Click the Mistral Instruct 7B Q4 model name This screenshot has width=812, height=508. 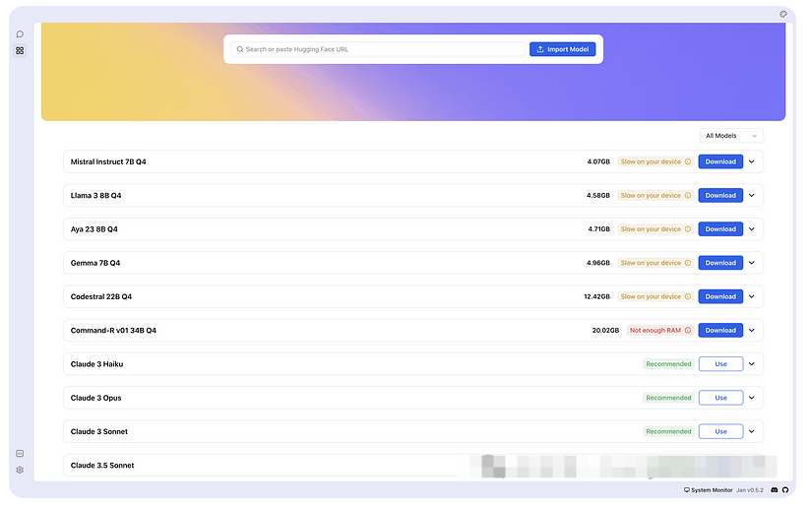(108, 161)
